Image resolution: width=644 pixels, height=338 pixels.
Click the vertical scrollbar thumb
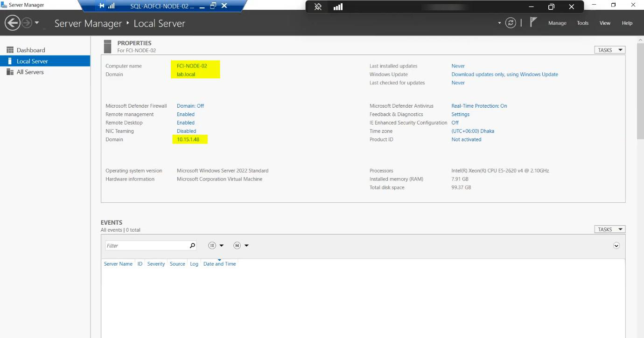640,91
